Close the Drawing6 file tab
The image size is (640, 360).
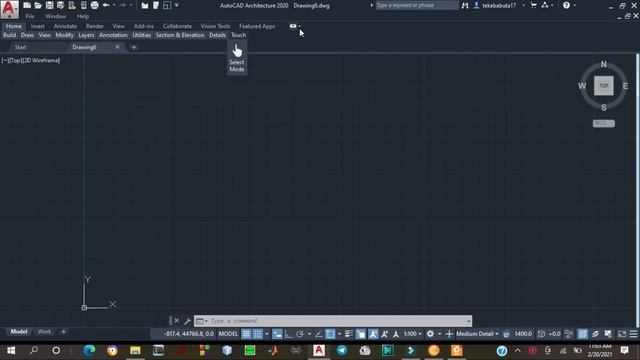tap(118, 47)
